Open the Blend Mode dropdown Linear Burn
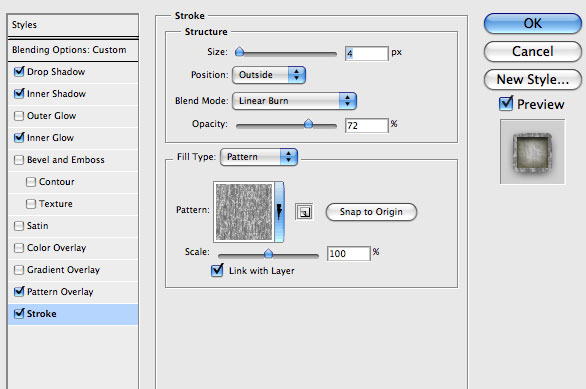This screenshot has width=586, height=389. [294, 101]
